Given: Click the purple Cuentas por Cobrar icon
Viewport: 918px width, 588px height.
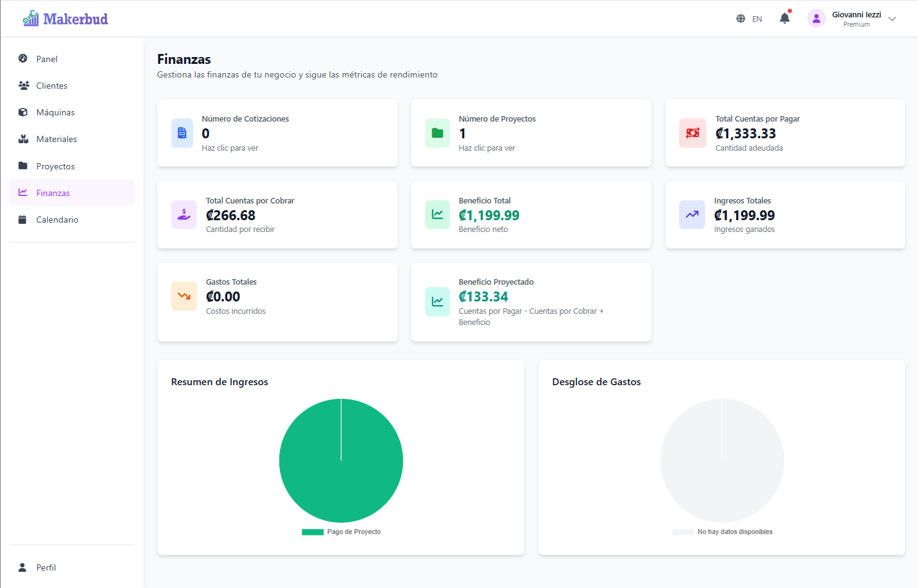Looking at the screenshot, I should [184, 215].
